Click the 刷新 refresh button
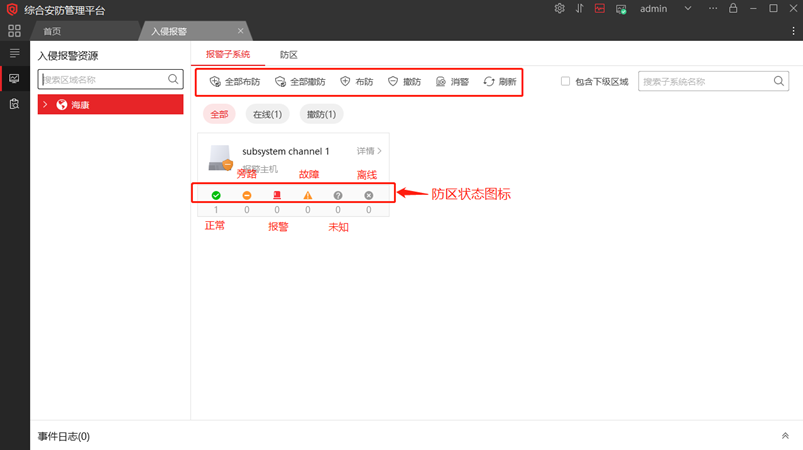The width and height of the screenshot is (803, 450). 500,81
